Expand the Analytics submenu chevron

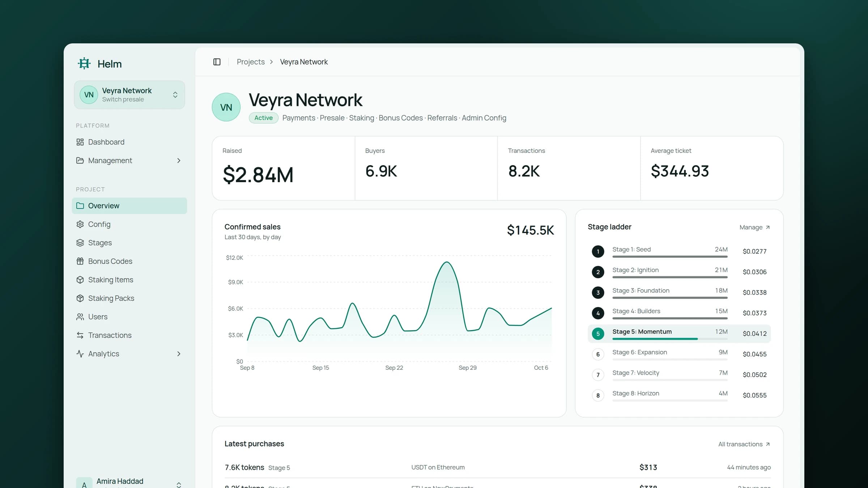(179, 354)
